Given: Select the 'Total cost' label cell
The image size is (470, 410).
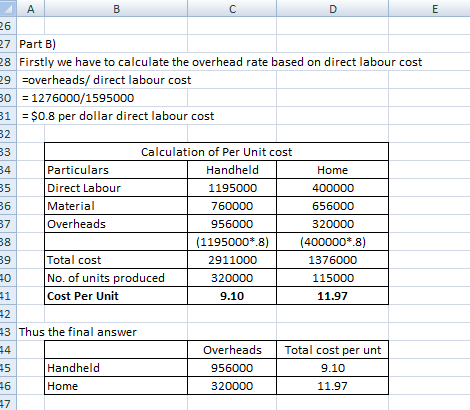Looking at the screenshot, I should pyautogui.click(x=116, y=260).
